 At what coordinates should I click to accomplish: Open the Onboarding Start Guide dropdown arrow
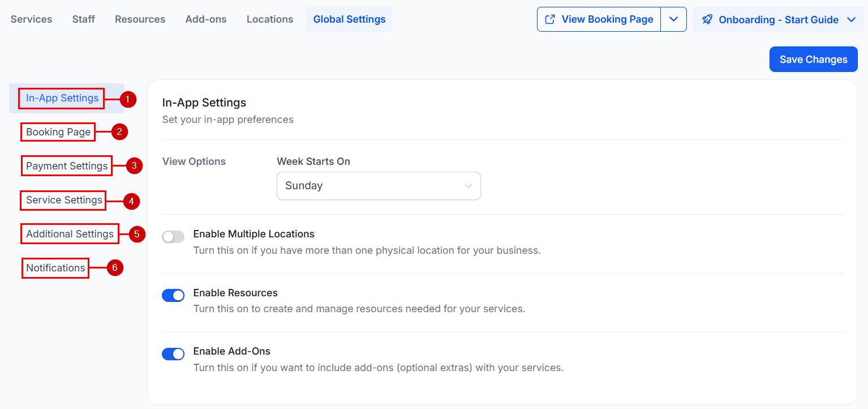[x=852, y=19]
